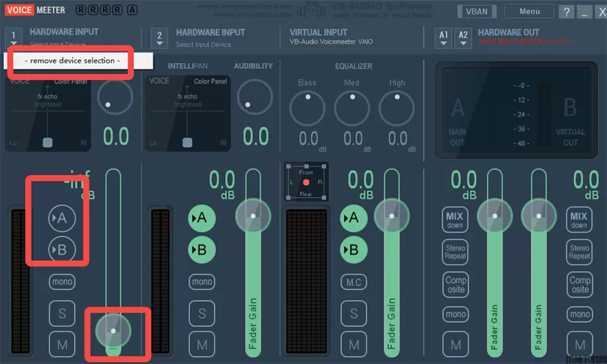Mute bus A output

[x=456, y=344]
